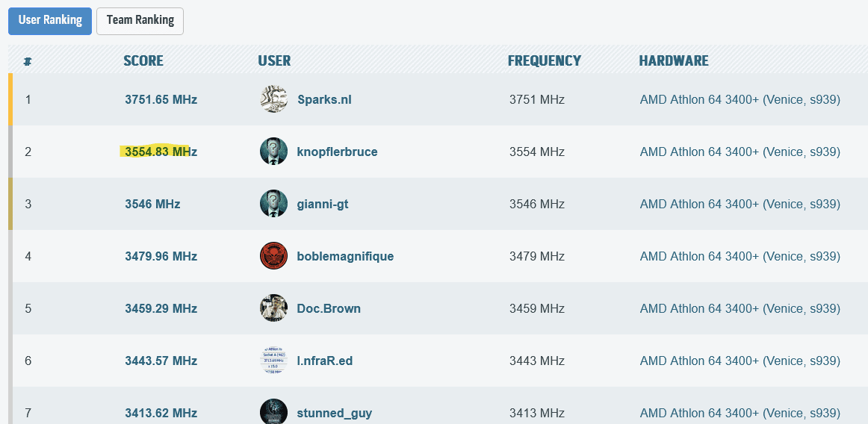Click SCORE column header
Viewport: 868px width, 424px height.
click(x=143, y=61)
